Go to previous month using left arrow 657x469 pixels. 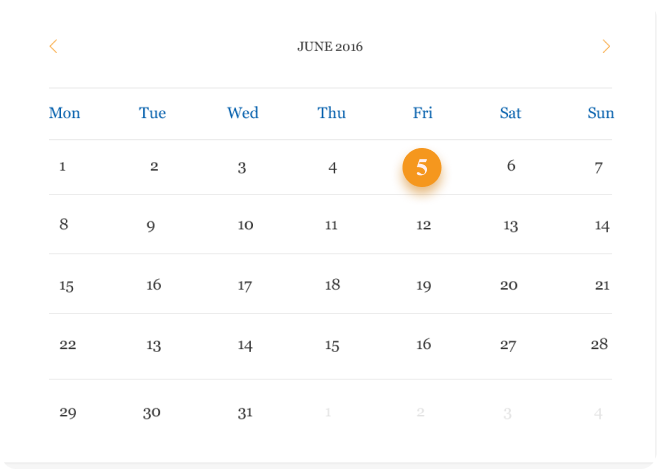[x=53, y=46]
